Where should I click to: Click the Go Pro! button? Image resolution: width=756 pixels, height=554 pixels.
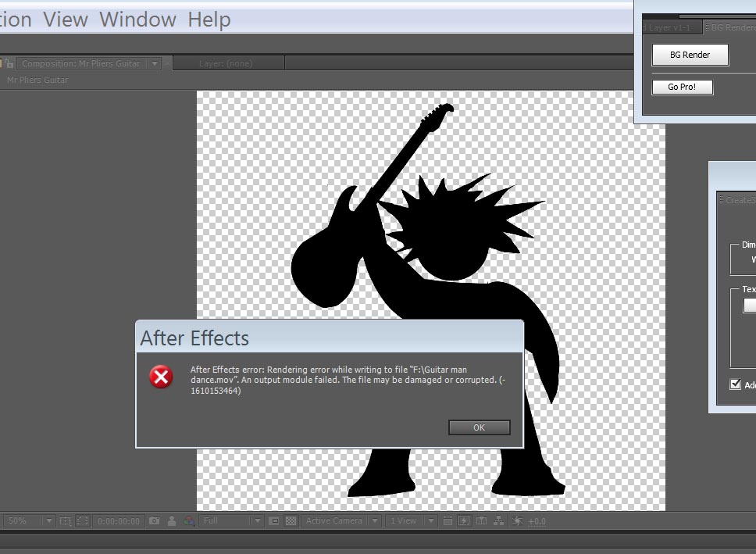(x=682, y=87)
